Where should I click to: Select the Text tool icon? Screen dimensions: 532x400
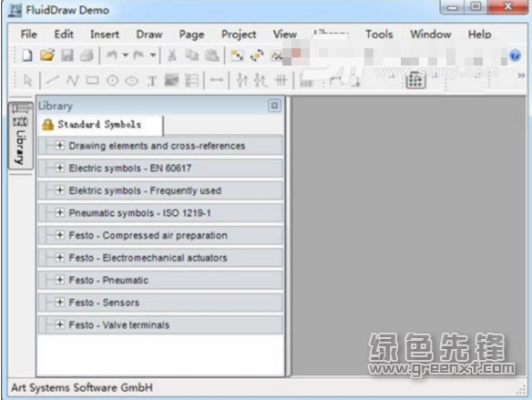(152, 81)
